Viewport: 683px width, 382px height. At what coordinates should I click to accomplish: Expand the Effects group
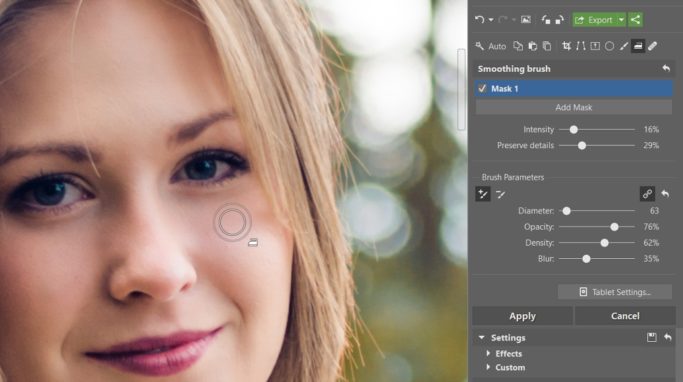point(488,353)
